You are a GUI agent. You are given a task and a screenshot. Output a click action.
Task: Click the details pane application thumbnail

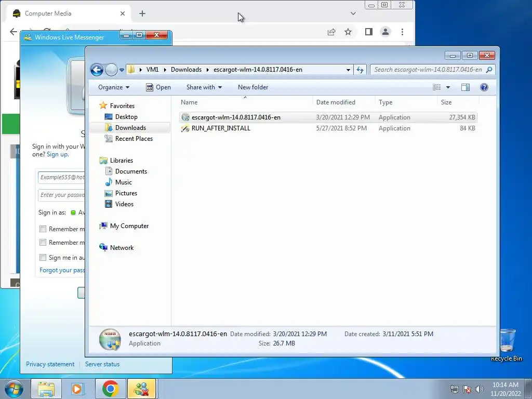click(110, 339)
